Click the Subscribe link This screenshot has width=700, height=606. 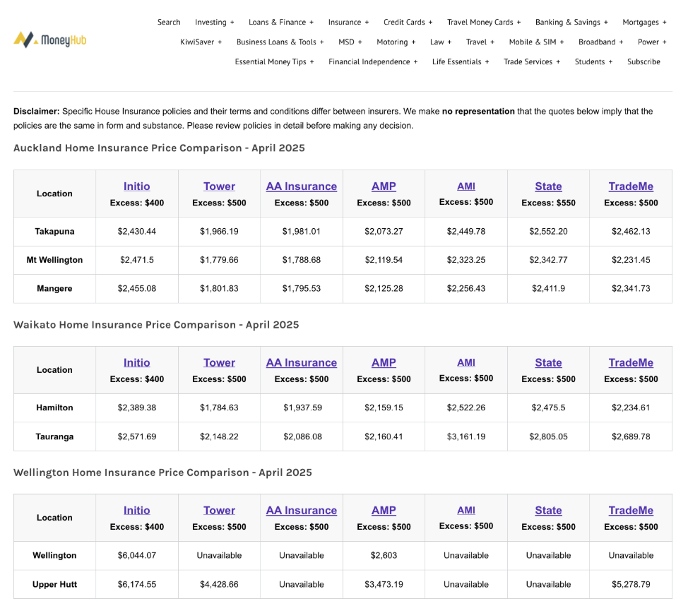[643, 61]
